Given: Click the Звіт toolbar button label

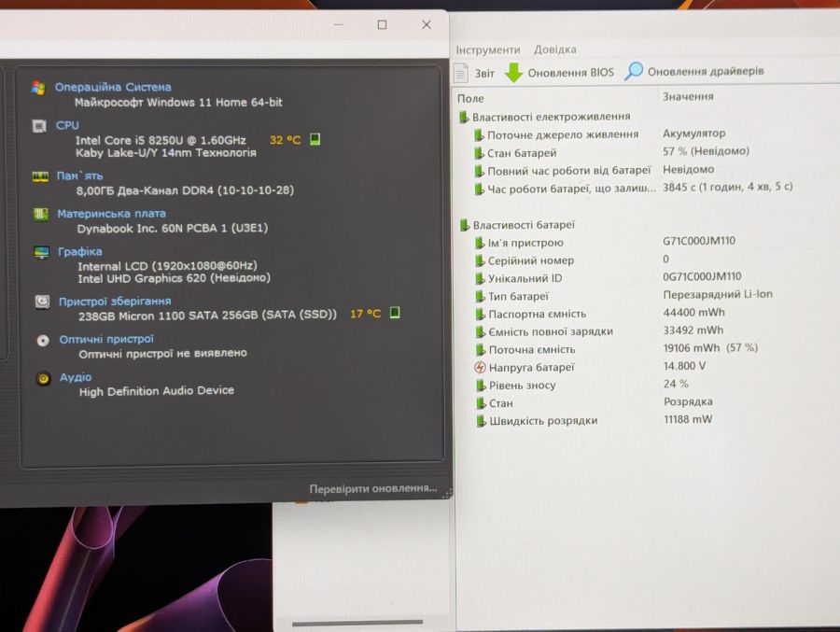Looking at the screenshot, I should click(x=484, y=74).
